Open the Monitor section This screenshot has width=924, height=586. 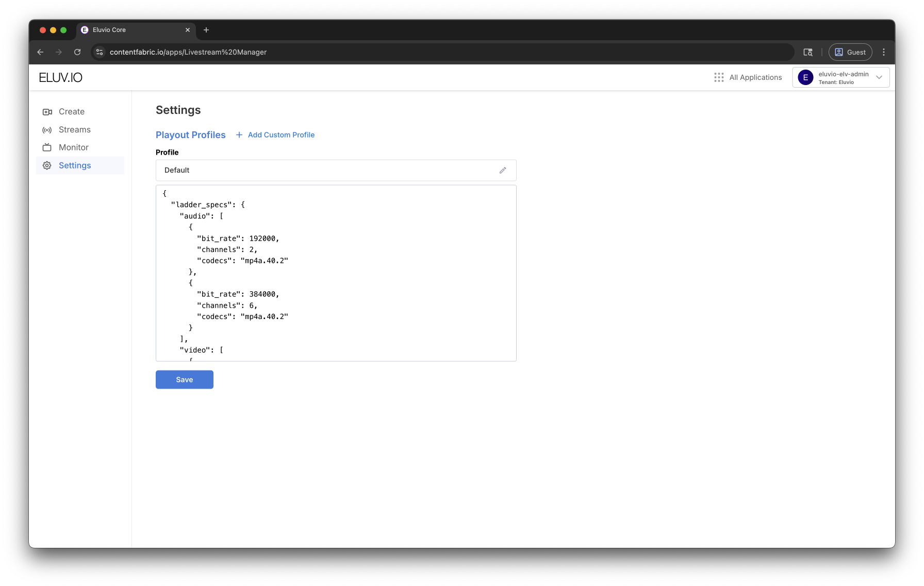click(x=74, y=147)
